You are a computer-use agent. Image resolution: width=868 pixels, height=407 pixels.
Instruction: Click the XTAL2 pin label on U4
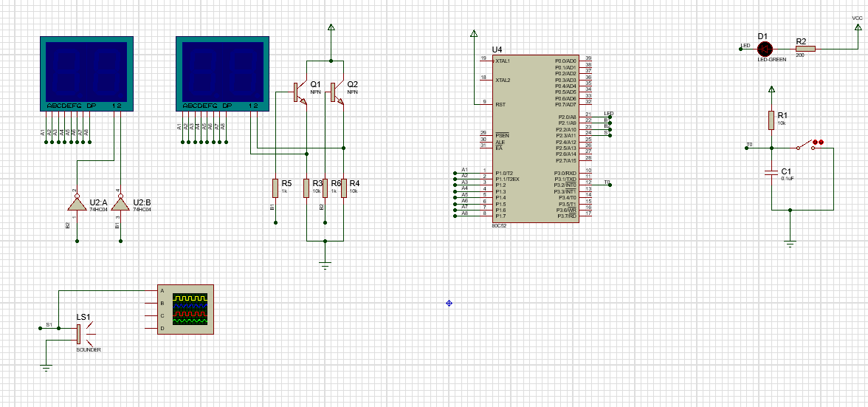pos(503,80)
